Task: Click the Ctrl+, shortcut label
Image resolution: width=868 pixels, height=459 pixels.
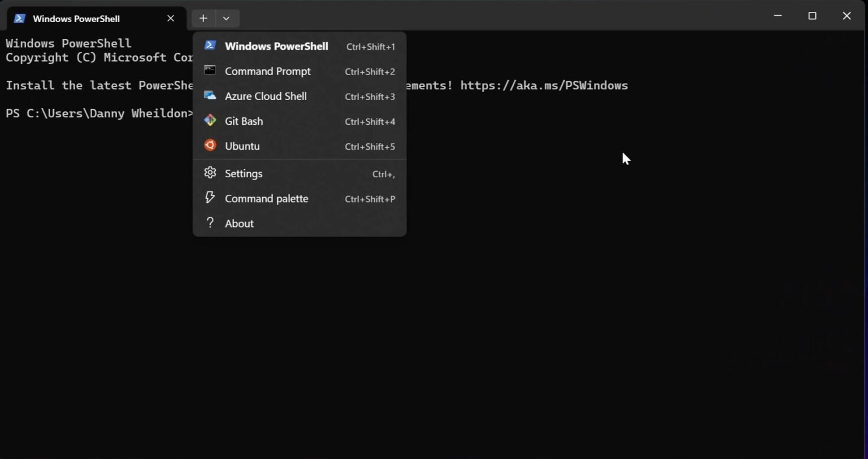Action: pyautogui.click(x=384, y=174)
